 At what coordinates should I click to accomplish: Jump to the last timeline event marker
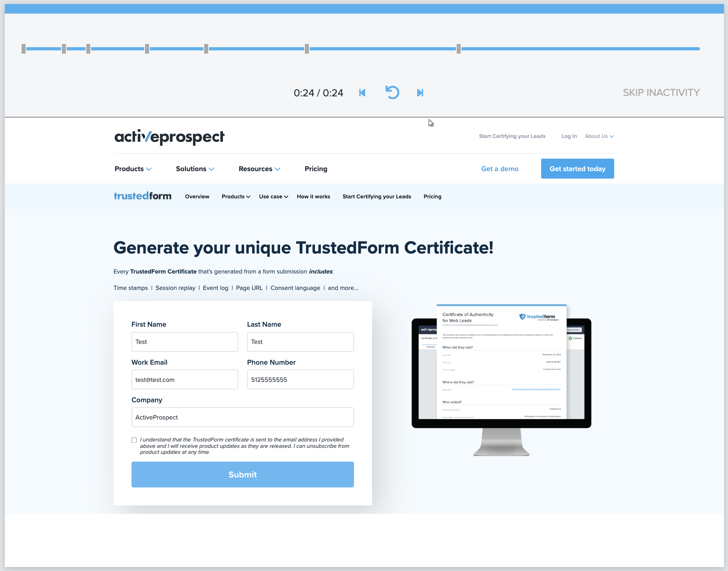(459, 49)
